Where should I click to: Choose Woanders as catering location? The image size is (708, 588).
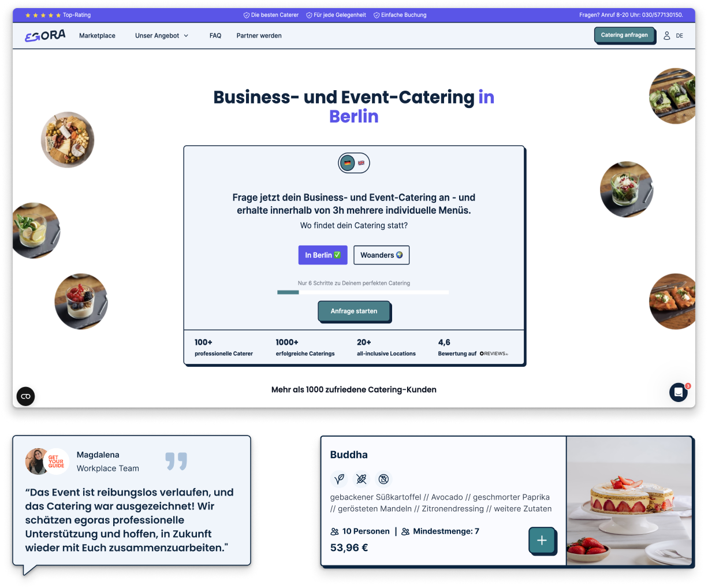382,255
